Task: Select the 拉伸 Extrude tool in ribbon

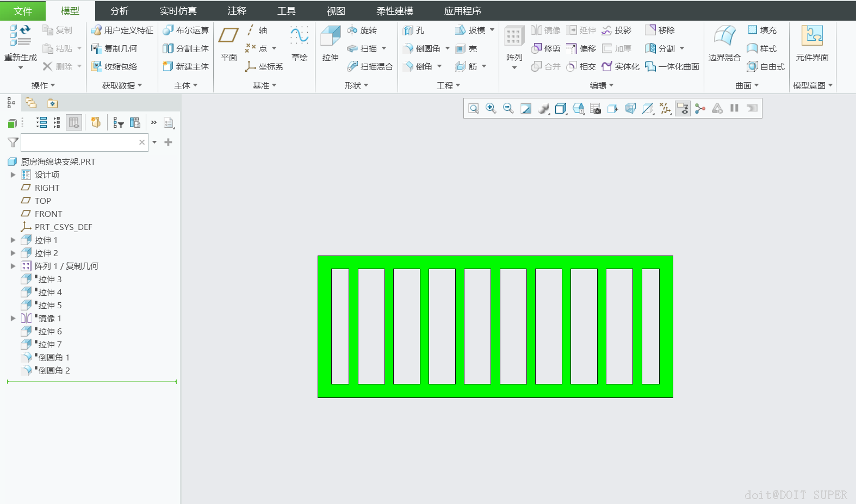Action: [330, 43]
